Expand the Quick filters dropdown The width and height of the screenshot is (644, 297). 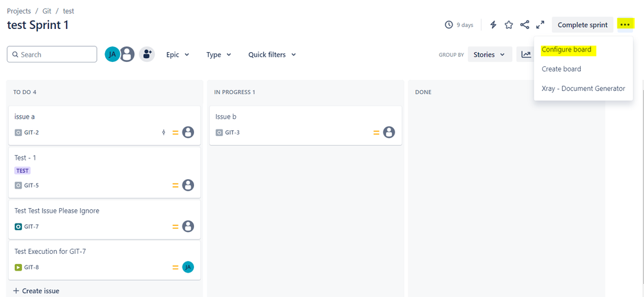click(272, 55)
